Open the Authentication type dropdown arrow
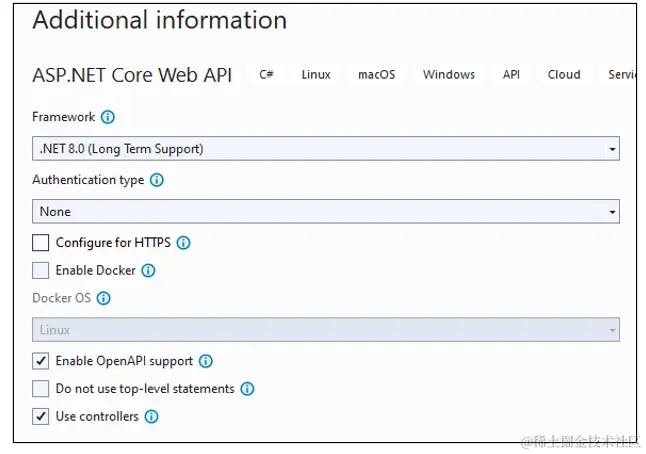The image size is (646, 454). point(612,212)
